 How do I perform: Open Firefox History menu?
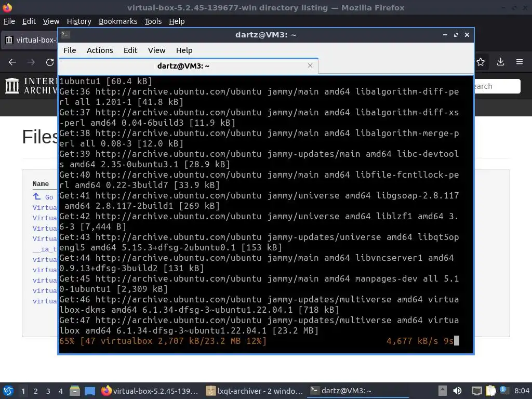point(79,21)
